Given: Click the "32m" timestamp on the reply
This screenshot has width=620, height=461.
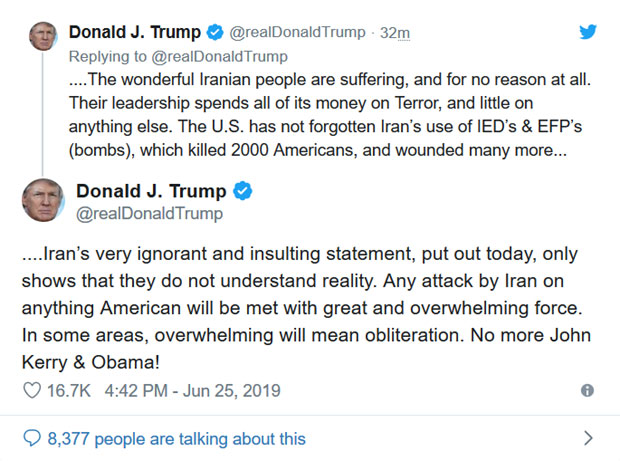Looking at the screenshot, I should click(x=397, y=32).
